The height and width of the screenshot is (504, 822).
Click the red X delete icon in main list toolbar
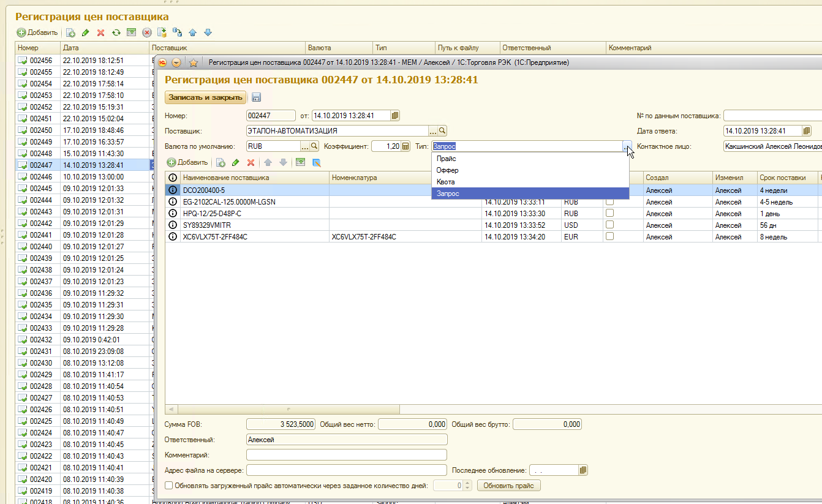point(100,32)
